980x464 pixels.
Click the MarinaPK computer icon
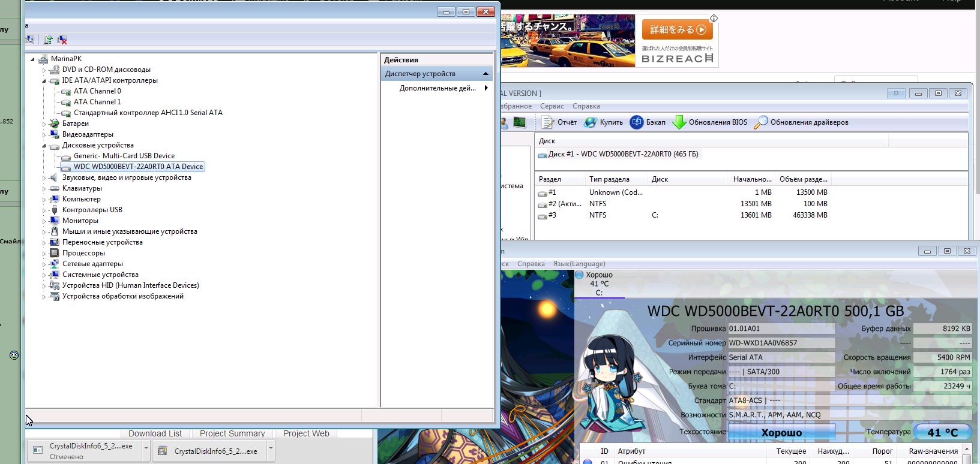coord(43,59)
